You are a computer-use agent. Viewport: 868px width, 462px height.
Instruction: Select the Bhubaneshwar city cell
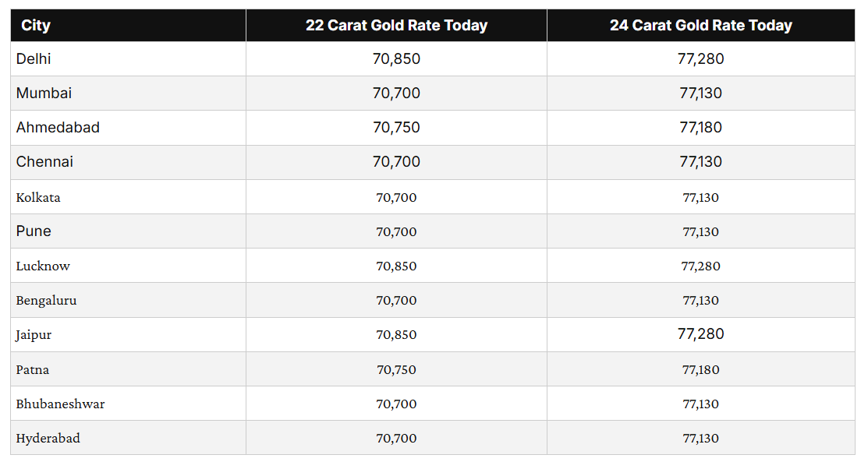(x=60, y=404)
